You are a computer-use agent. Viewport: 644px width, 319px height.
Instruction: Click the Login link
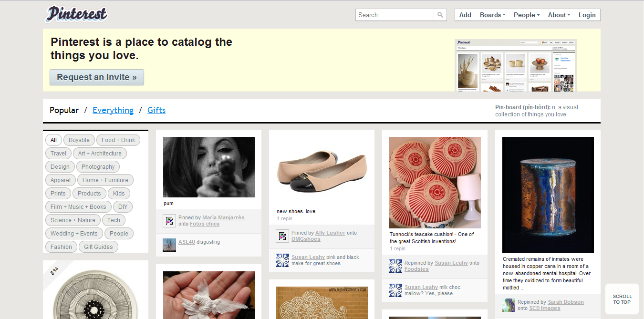tap(587, 15)
